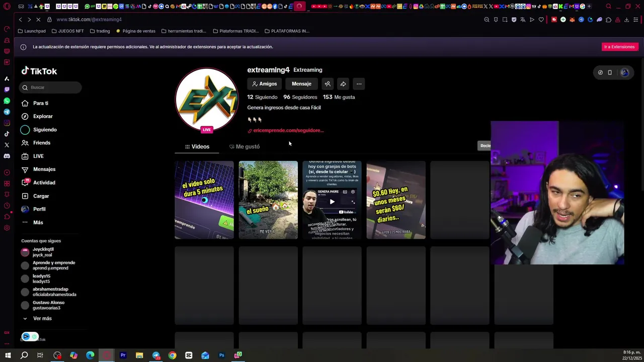The height and width of the screenshot is (362, 644).
Task: Open the TikTok logo home link
Action: (39, 71)
